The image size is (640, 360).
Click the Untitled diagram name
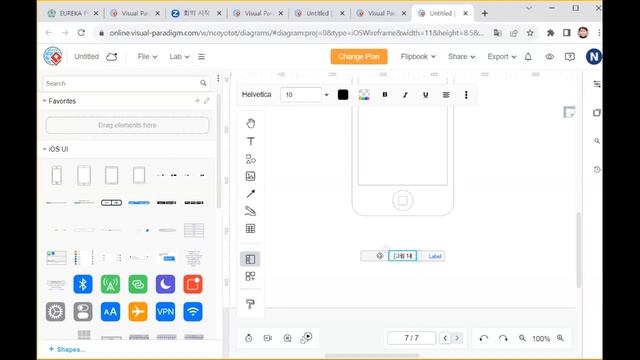pyautogui.click(x=87, y=57)
